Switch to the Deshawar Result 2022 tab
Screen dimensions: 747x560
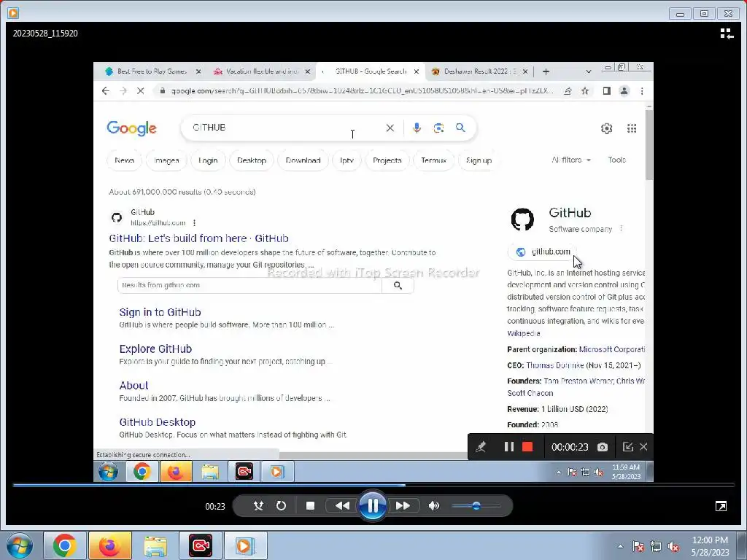(480, 71)
